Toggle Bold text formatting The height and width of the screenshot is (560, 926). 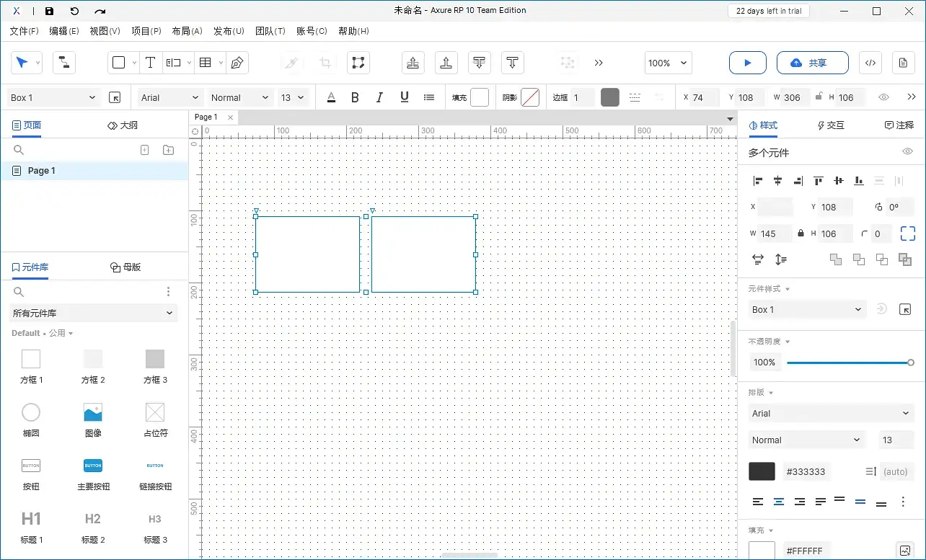[355, 97]
